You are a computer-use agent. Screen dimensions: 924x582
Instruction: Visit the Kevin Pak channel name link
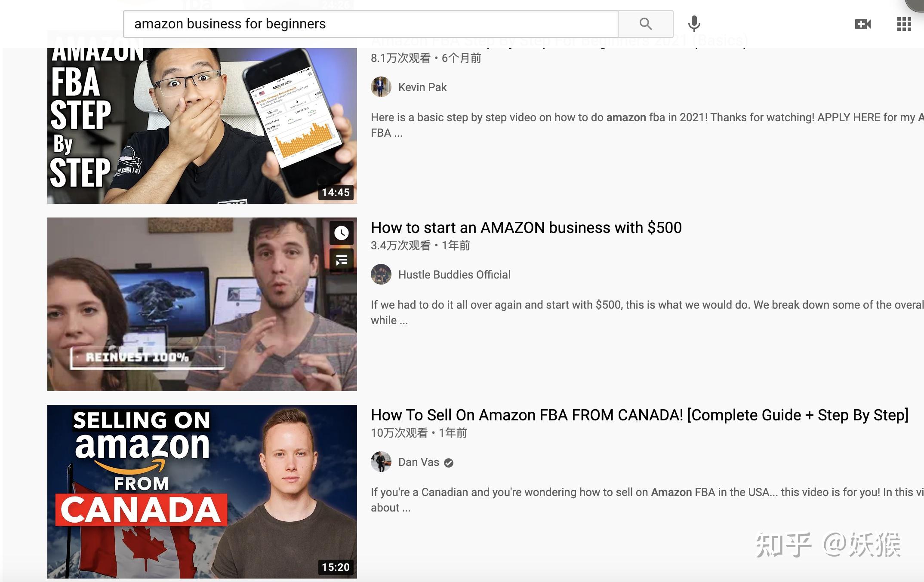(x=422, y=87)
